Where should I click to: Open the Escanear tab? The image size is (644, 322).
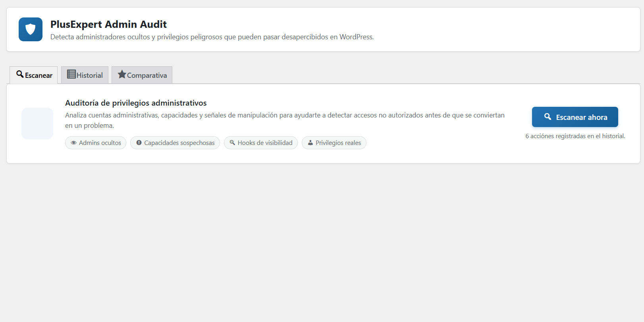point(34,75)
